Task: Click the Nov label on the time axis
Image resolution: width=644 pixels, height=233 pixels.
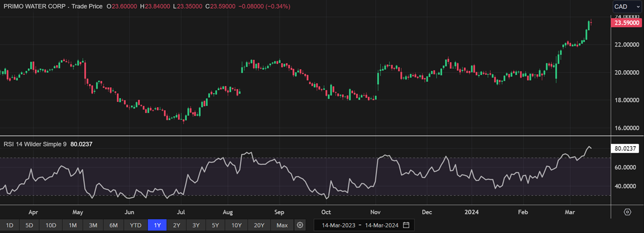Action: tap(376, 212)
